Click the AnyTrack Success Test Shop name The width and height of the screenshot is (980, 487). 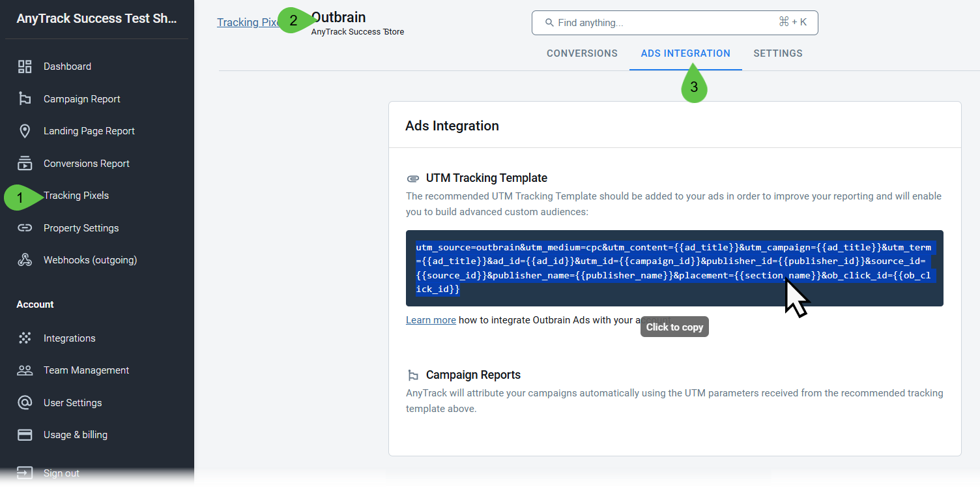[96, 19]
